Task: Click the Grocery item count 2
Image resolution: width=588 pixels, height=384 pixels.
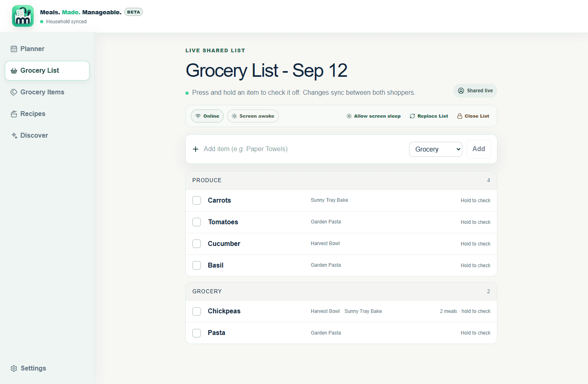Action: (x=488, y=292)
